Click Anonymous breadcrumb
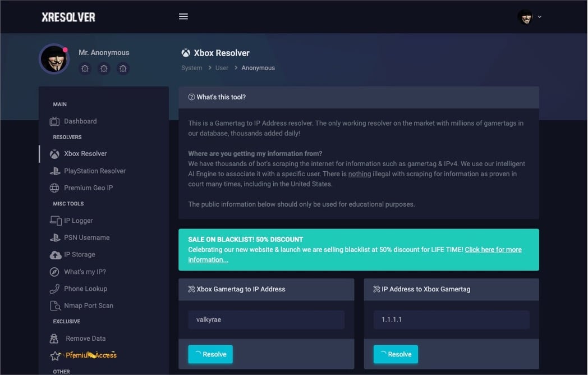Viewport: 588px width, 375px height. 258,68
